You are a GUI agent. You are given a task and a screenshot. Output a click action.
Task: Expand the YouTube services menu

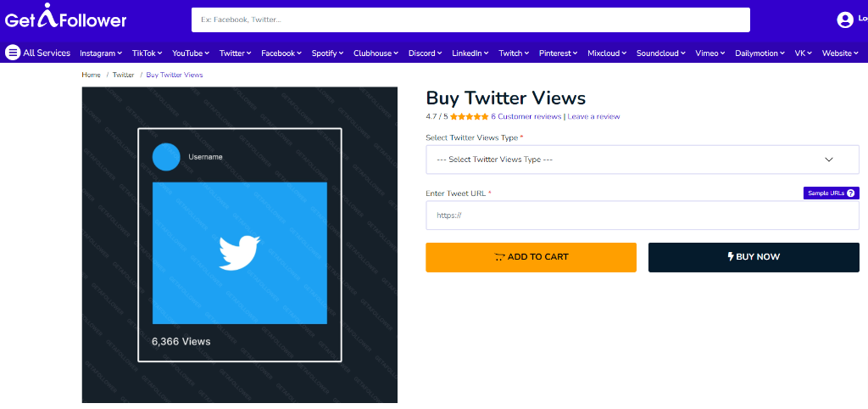pyautogui.click(x=191, y=53)
